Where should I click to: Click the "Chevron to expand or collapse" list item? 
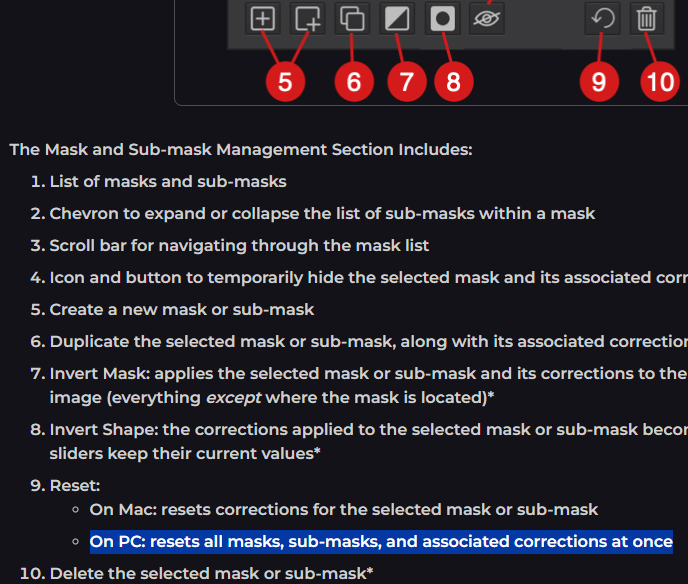(322, 214)
